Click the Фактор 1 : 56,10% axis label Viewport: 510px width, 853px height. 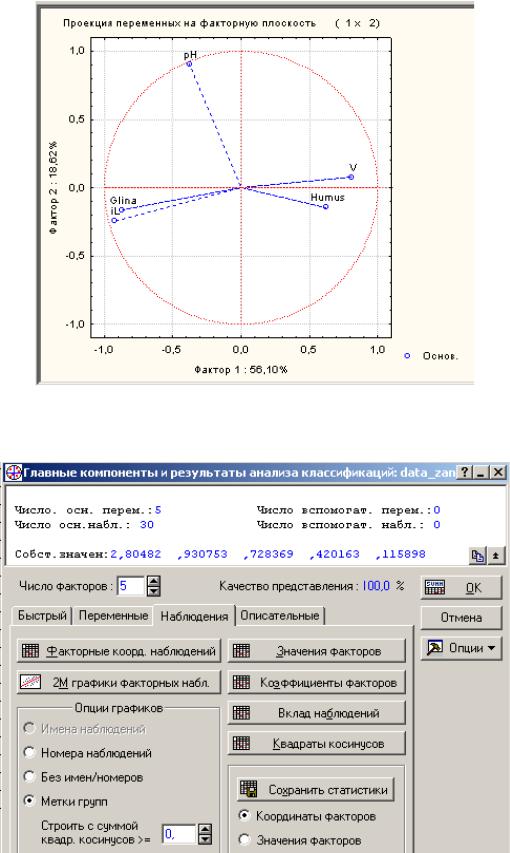point(241,370)
